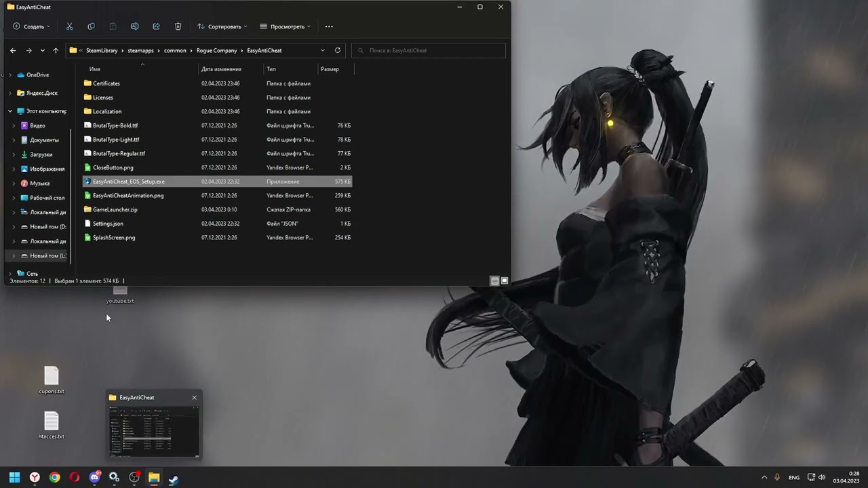Click the Cut scissors icon
Screen dimensions: 868x488
(69, 26)
